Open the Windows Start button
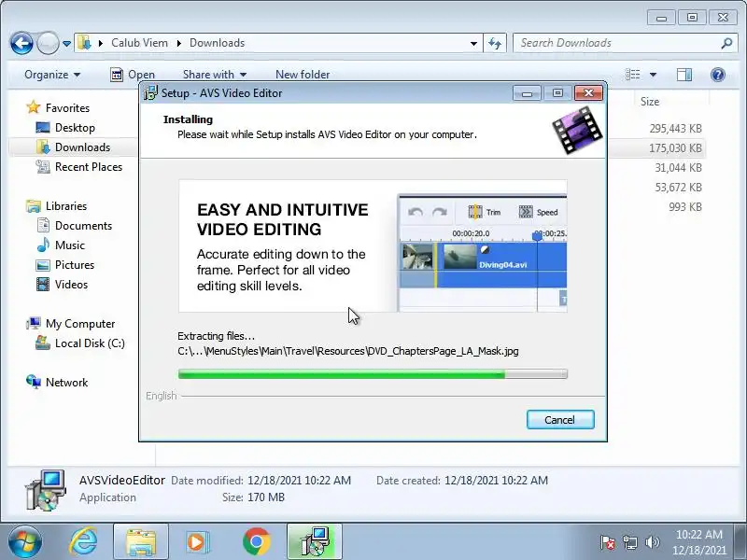747x560 pixels. (24, 542)
